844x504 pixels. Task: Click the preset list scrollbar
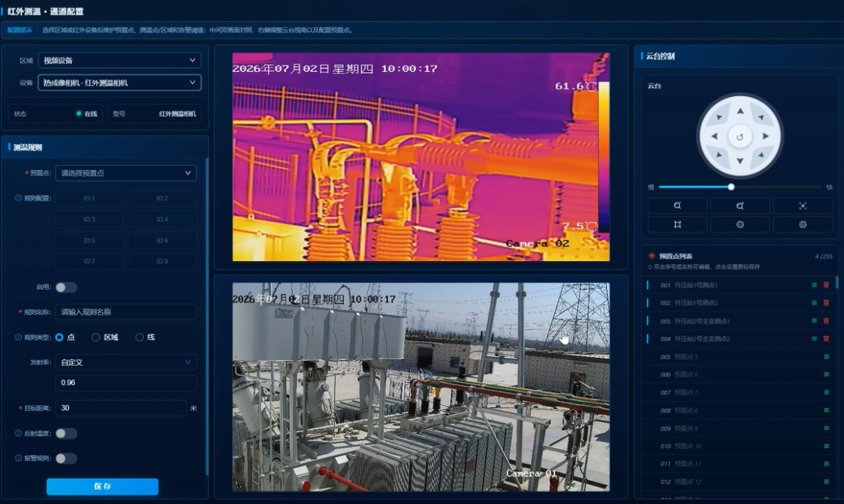pyautogui.click(x=837, y=283)
